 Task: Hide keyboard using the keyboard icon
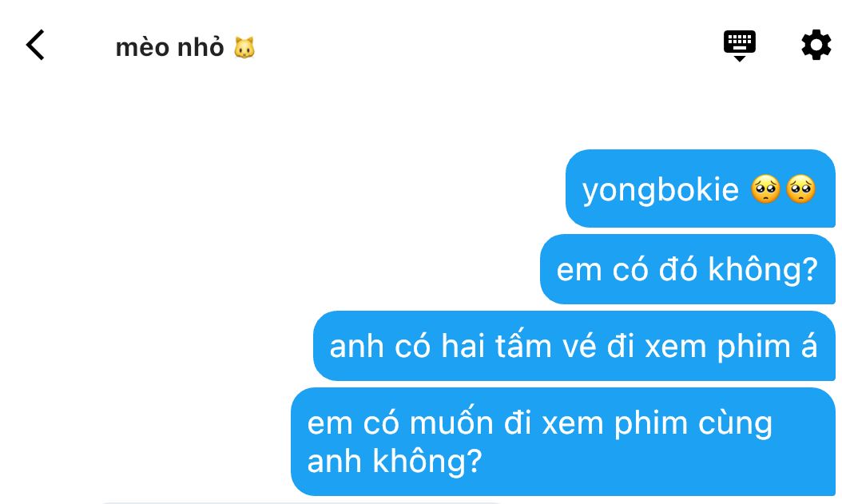[740, 46]
